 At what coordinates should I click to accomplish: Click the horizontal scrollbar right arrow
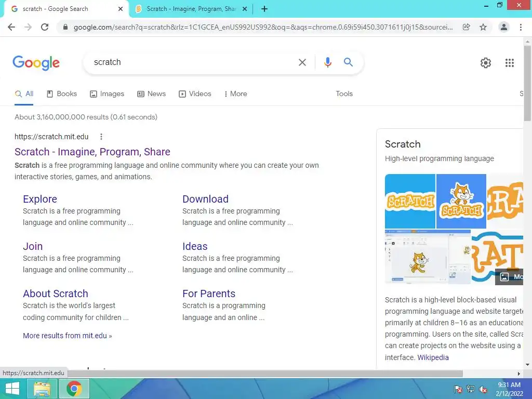[519, 374]
